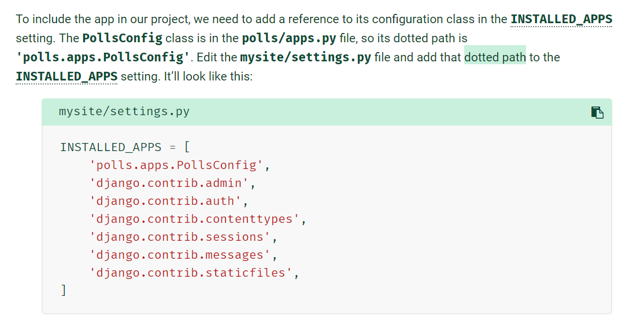
Task: Click the 'django.contrib.messages' code line
Action: pyautogui.click(x=184, y=255)
